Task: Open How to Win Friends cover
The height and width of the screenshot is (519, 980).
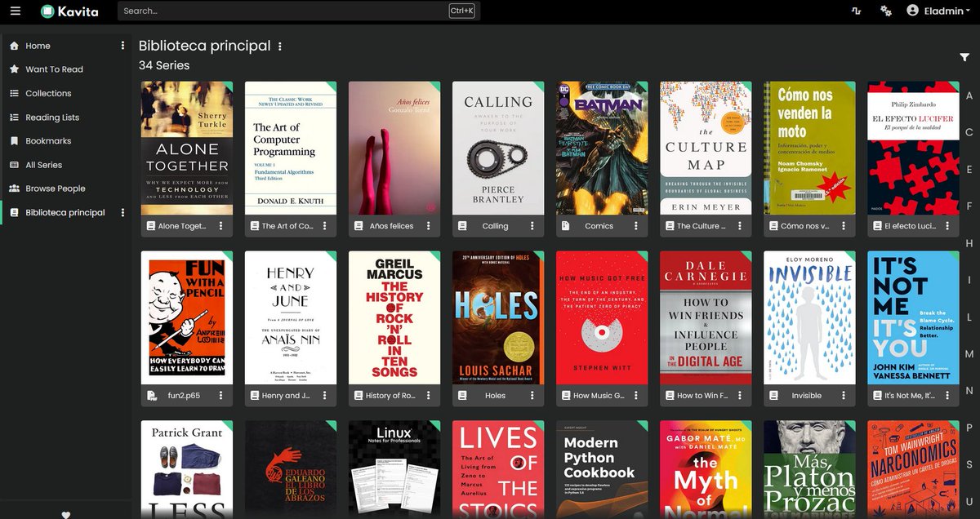Action: click(706, 317)
